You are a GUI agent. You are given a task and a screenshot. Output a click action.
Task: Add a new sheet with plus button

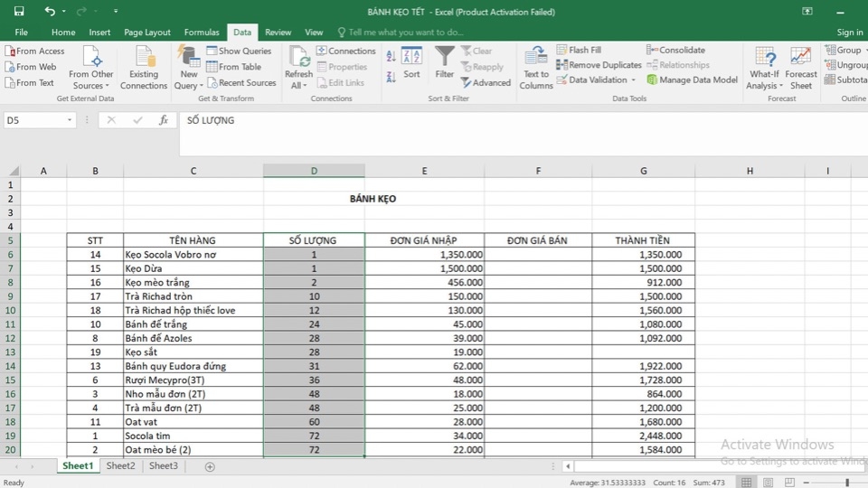(210, 467)
